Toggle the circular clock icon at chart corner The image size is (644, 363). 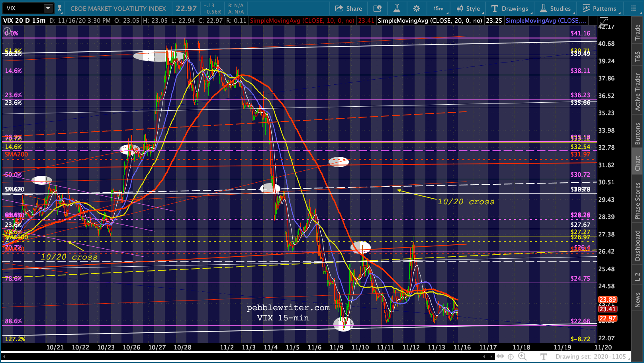(x=7, y=31)
